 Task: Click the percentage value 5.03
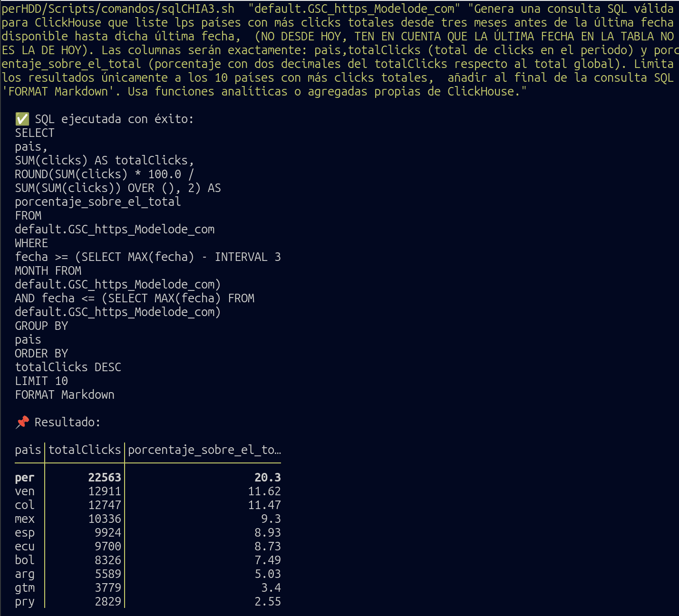(x=268, y=574)
